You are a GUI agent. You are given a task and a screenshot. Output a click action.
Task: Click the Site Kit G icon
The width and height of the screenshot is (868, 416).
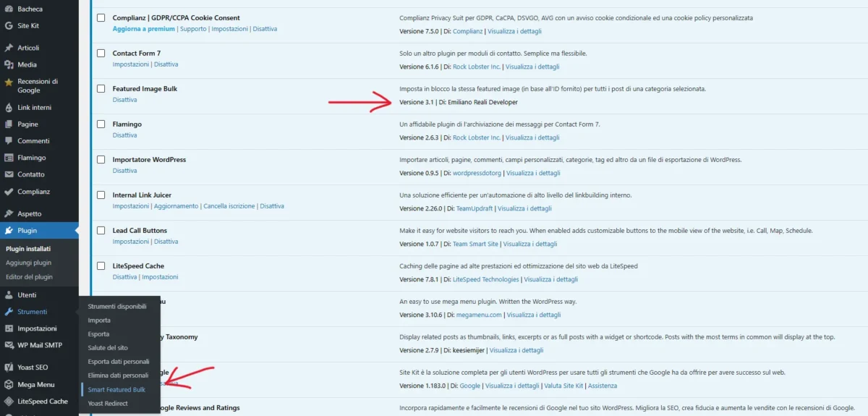click(x=9, y=25)
